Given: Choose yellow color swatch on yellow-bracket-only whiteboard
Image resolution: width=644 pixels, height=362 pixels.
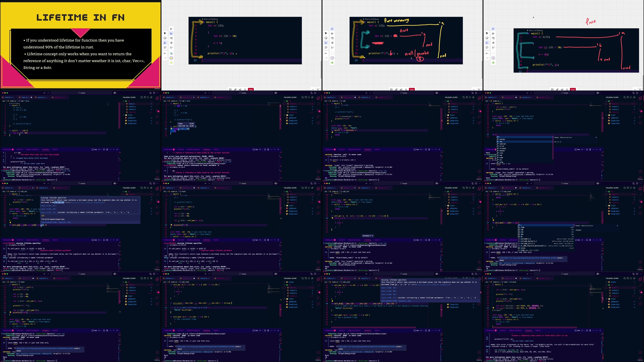Looking at the screenshot, I should click(171, 58).
